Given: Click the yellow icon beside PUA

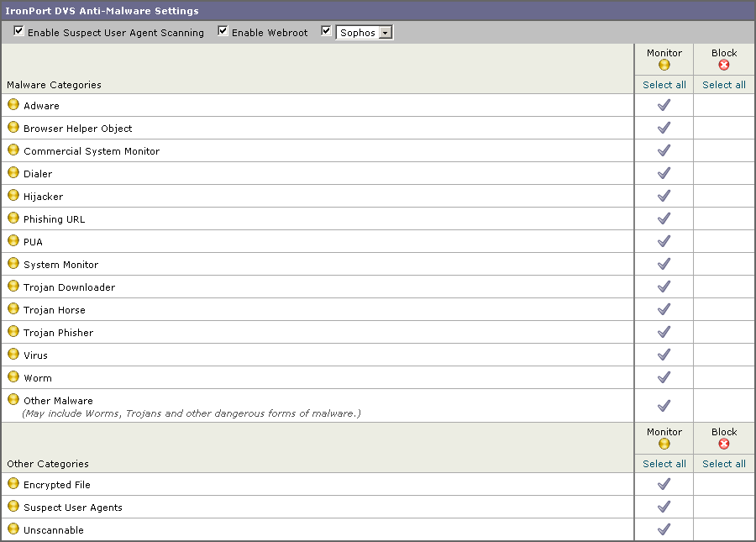Looking at the screenshot, I should point(13,240).
